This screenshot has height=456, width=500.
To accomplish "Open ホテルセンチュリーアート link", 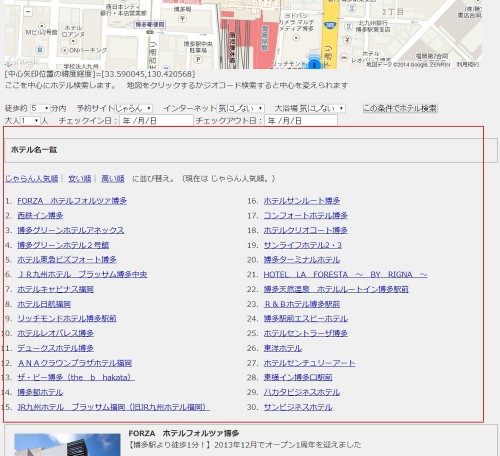I will (309, 363).
